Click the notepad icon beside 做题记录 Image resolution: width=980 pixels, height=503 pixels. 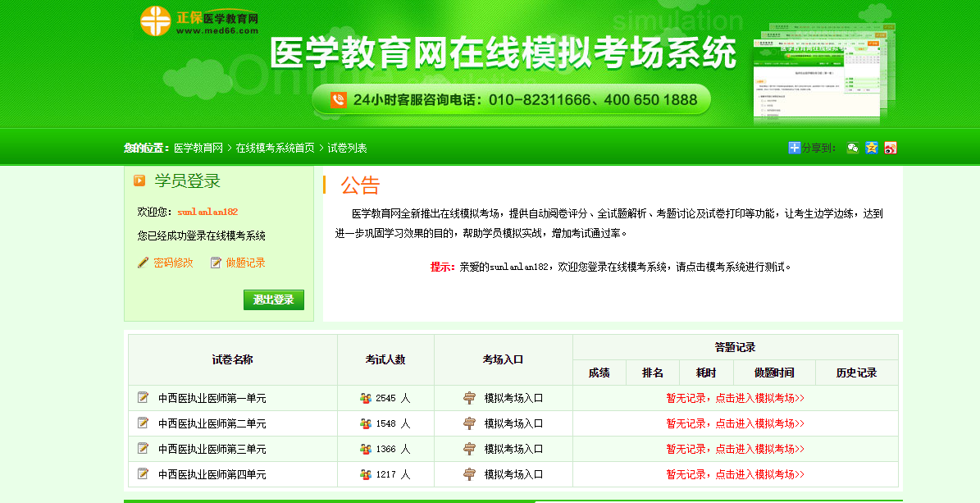click(216, 263)
